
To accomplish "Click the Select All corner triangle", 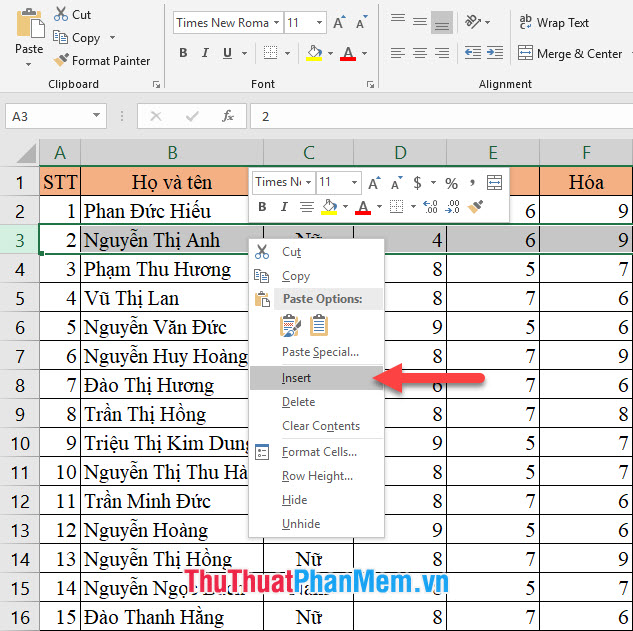I will point(27,153).
